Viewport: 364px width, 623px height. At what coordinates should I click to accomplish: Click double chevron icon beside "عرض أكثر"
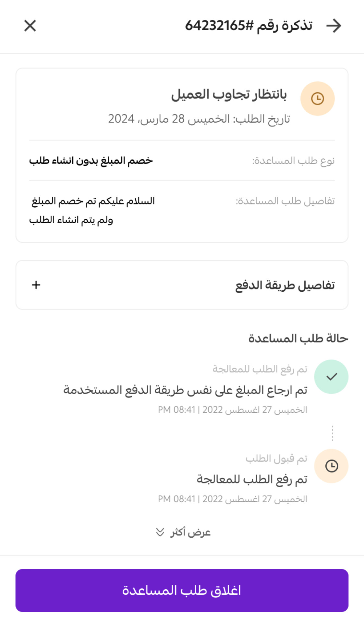(160, 532)
